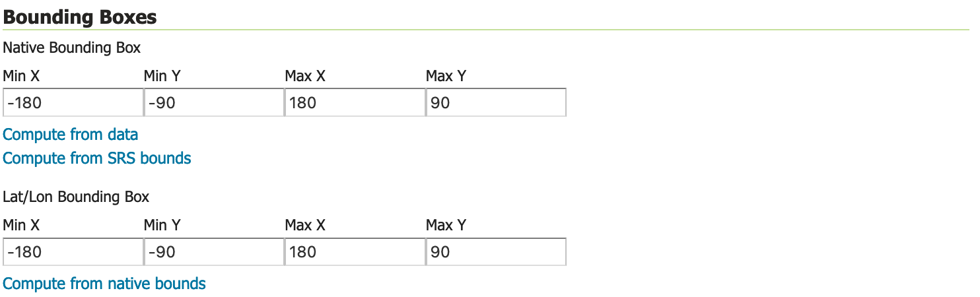Click the Compute from data link
This screenshot has width=980, height=297.
click(71, 135)
